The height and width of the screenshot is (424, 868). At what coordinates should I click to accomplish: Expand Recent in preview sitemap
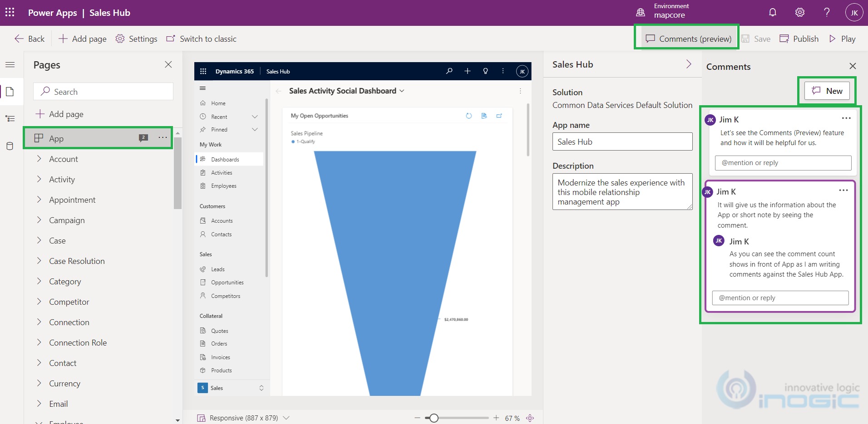pos(255,117)
